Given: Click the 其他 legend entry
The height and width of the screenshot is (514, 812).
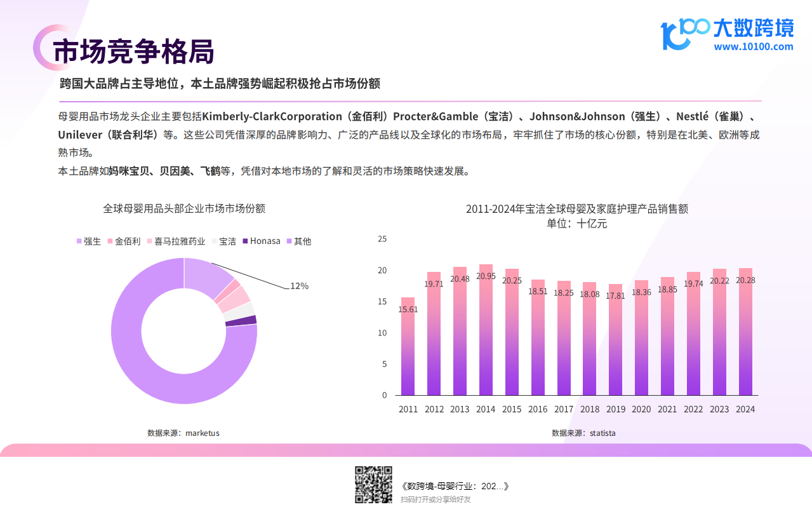Looking at the screenshot, I should point(302,241).
